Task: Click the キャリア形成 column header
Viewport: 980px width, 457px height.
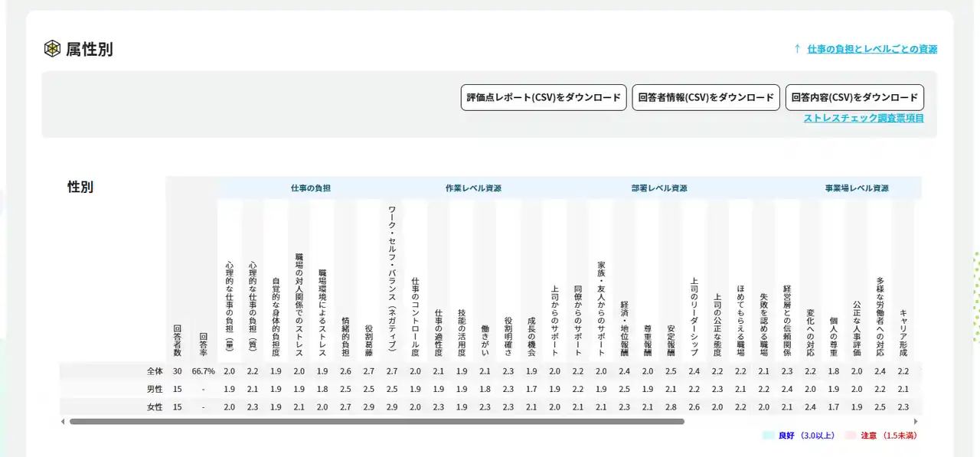Action: [x=903, y=332]
